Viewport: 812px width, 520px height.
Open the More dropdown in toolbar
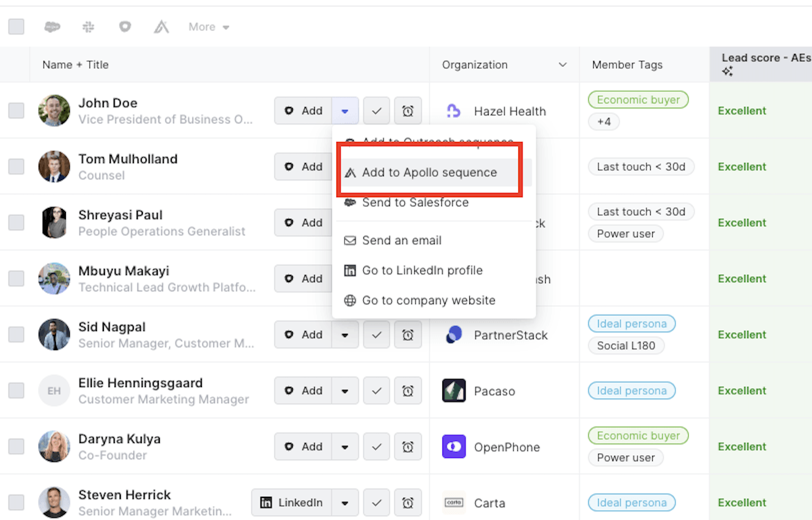(x=209, y=27)
